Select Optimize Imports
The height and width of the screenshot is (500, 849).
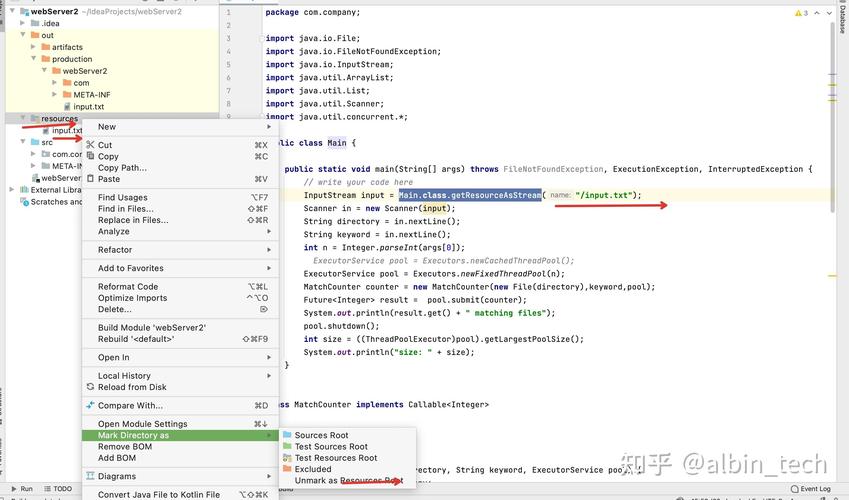[x=180, y=298]
